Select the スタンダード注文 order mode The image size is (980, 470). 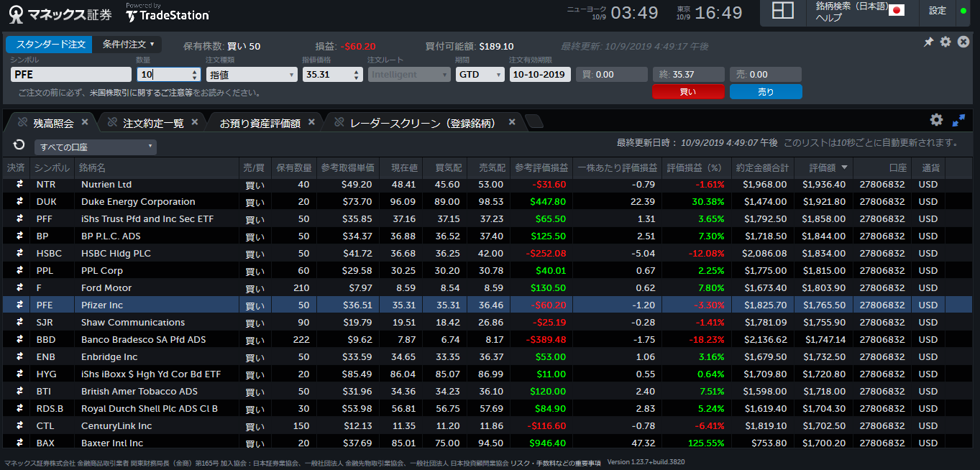tap(50, 45)
